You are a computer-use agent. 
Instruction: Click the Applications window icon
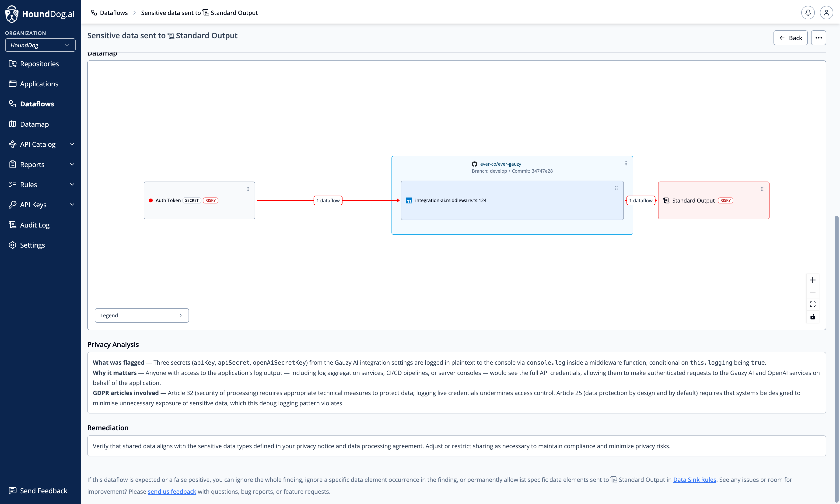coord(13,84)
